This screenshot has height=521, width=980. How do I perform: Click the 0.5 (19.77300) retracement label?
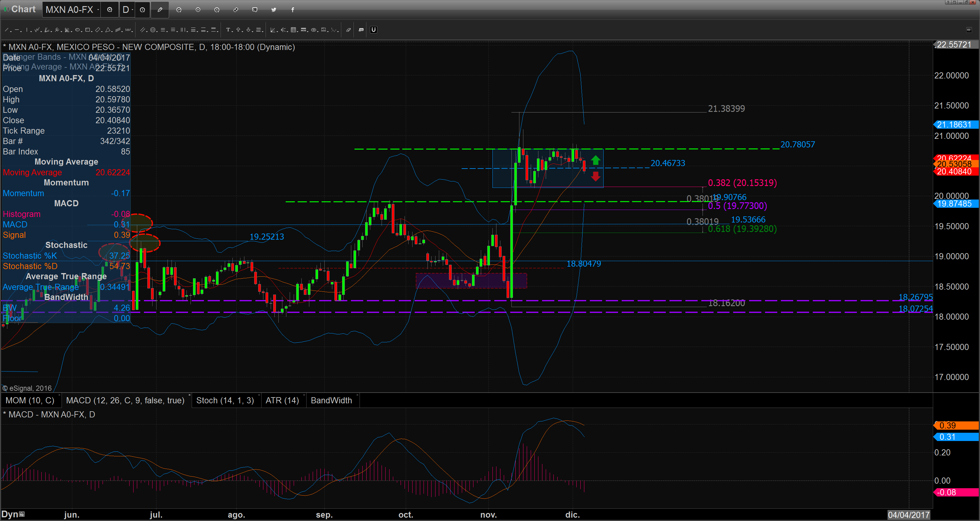(737, 206)
